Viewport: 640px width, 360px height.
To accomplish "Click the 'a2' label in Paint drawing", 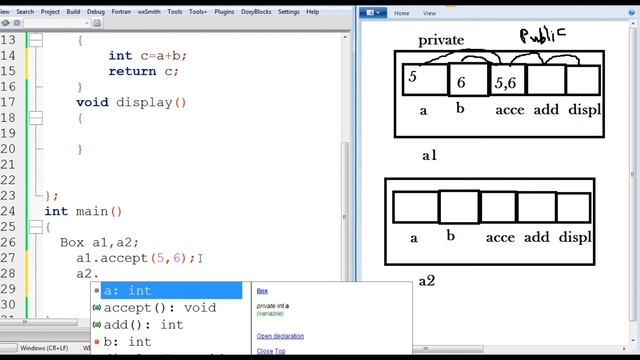I will pos(427,281).
